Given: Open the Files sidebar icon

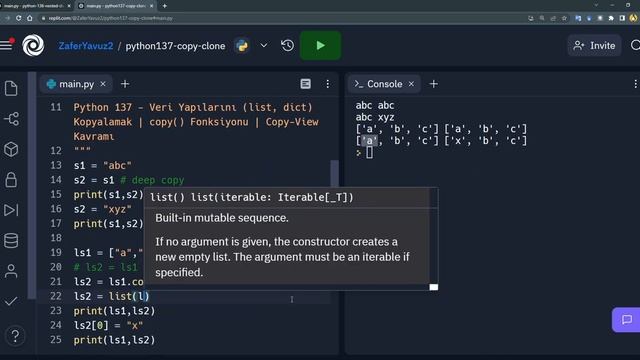Looking at the screenshot, I should (11, 89).
